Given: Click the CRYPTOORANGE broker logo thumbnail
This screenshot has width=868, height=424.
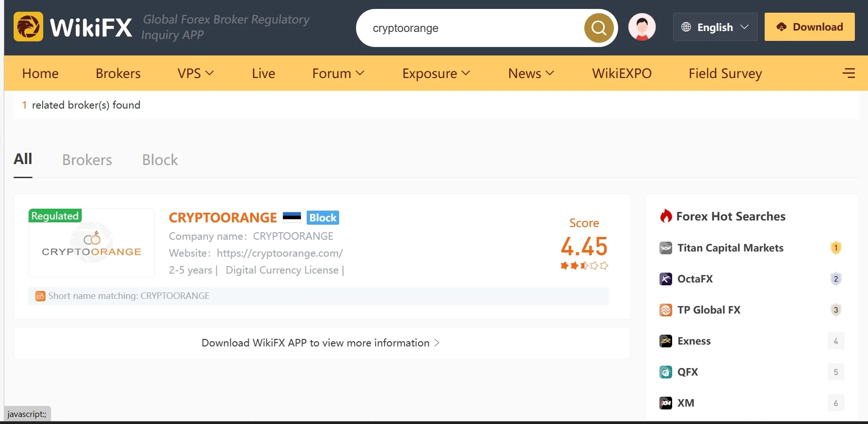Looking at the screenshot, I should click(92, 243).
